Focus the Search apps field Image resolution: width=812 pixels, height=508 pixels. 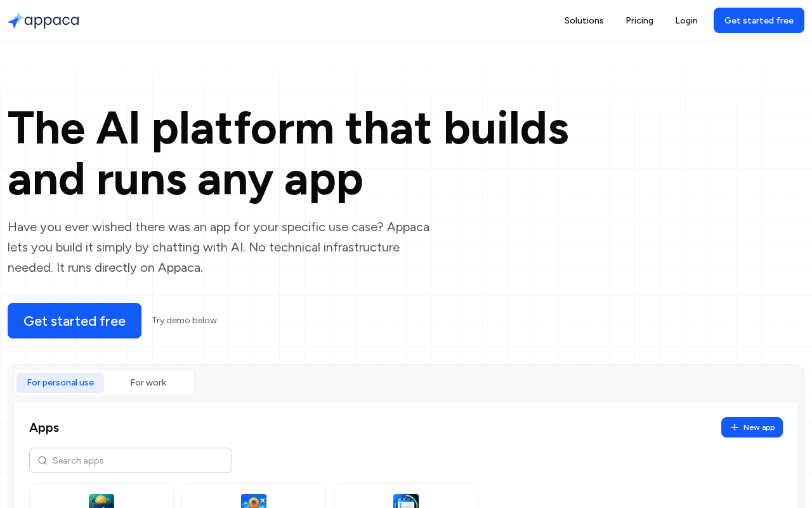point(131,460)
